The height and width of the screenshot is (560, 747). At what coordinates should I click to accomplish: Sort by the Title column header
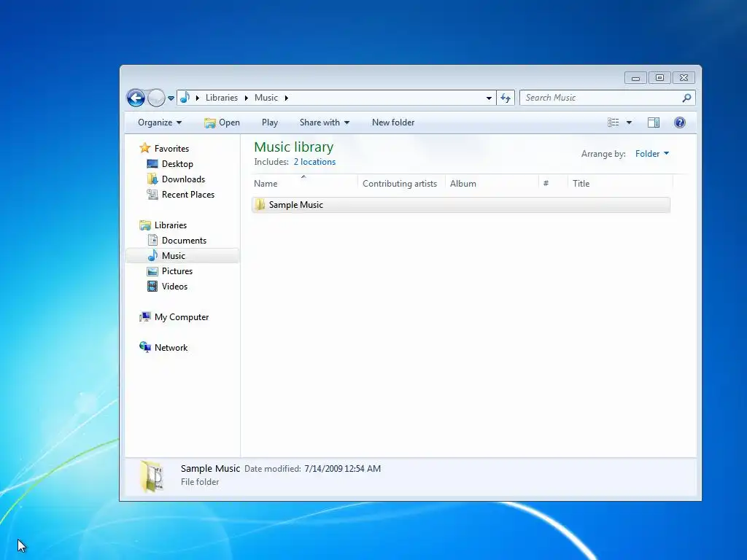[620, 183]
